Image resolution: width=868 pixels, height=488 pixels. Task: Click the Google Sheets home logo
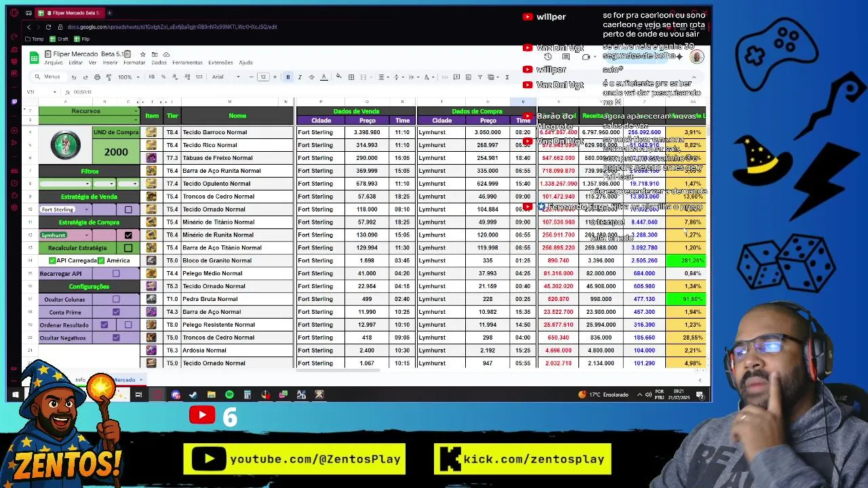(34, 58)
